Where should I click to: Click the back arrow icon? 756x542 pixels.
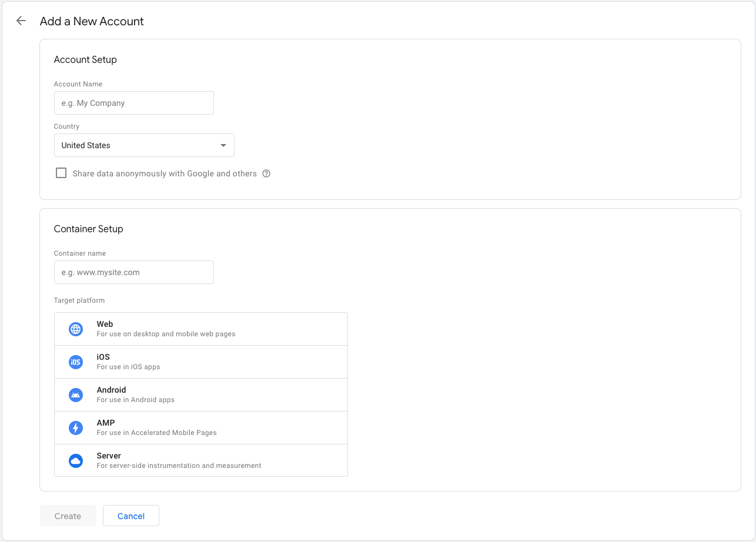[21, 21]
